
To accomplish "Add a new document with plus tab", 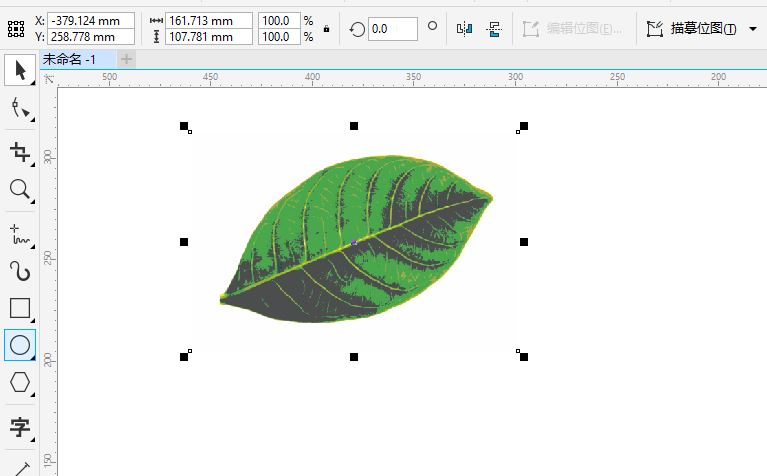I will 126,60.
